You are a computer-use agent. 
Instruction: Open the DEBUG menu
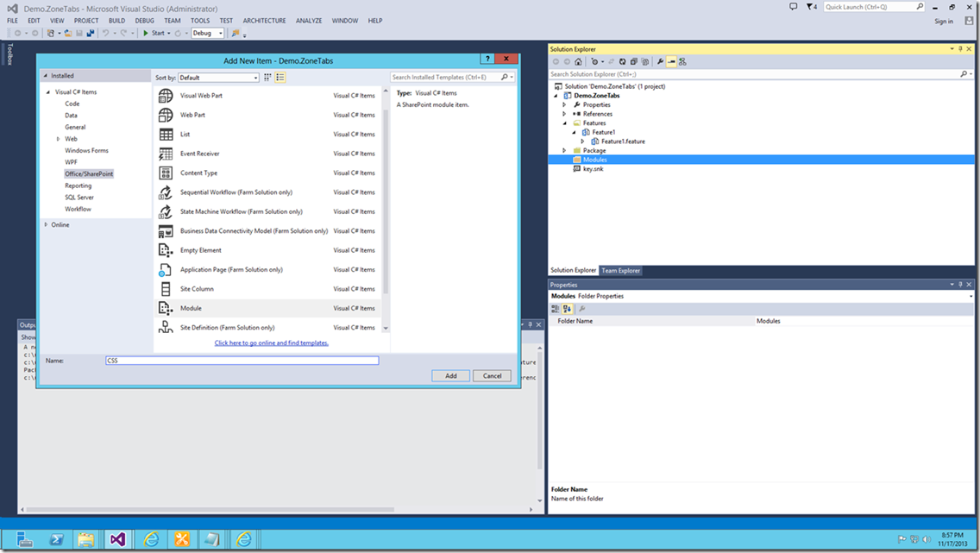point(144,21)
